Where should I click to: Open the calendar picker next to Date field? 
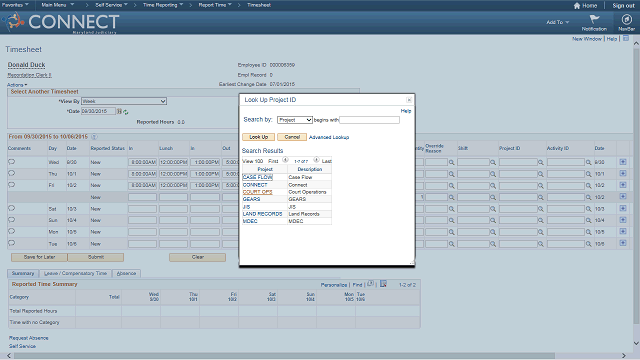coord(119,111)
